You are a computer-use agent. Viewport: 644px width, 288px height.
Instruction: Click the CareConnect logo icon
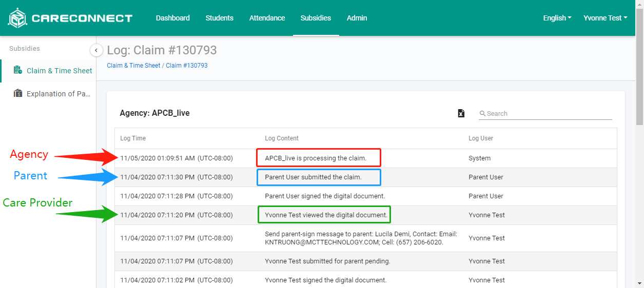click(17, 18)
